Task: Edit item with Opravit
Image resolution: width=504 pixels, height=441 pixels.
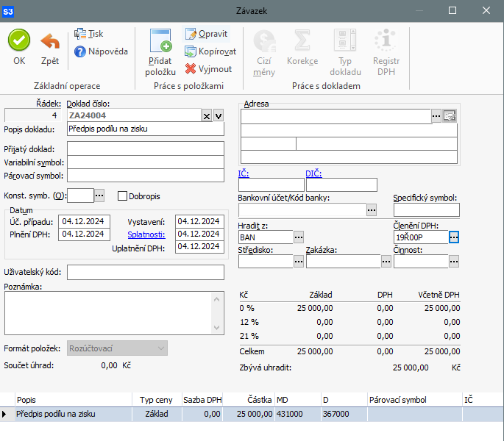Action: pyautogui.click(x=206, y=34)
